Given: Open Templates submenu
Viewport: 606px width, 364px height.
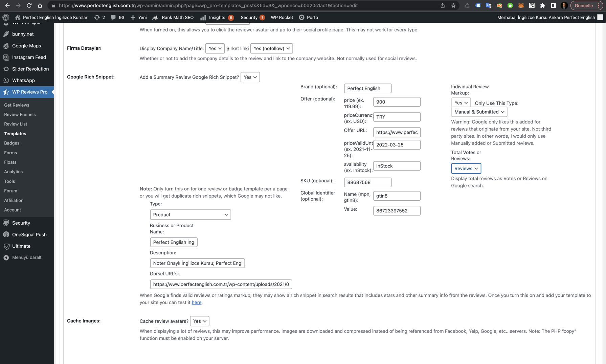Looking at the screenshot, I should (x=15, y=134).
